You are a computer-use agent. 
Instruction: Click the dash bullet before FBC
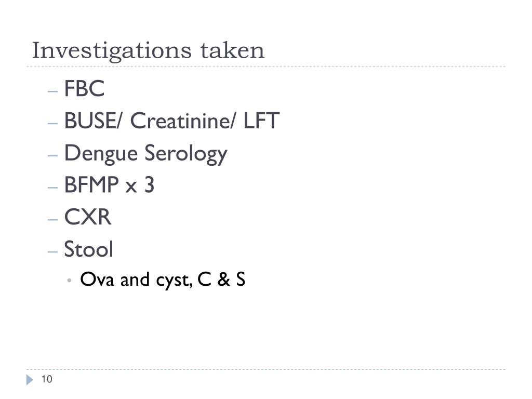[52, 91]
